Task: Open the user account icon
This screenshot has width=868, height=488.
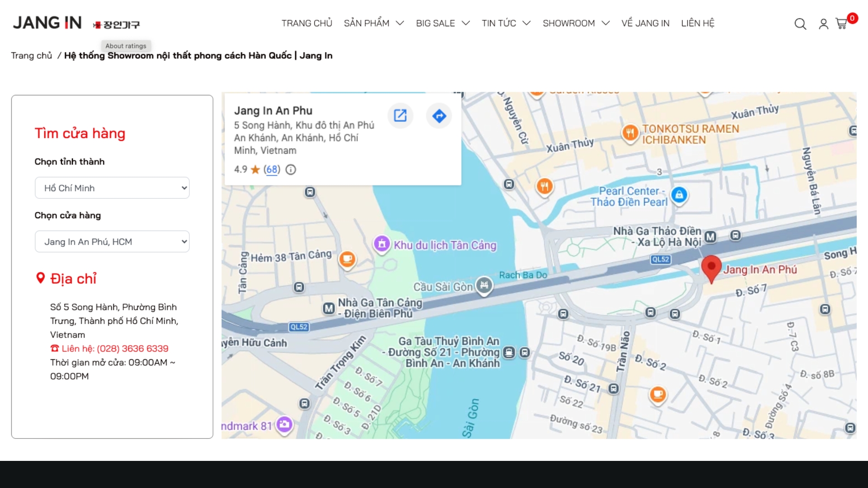Action: pyautogui.click(x=823, y=23)
